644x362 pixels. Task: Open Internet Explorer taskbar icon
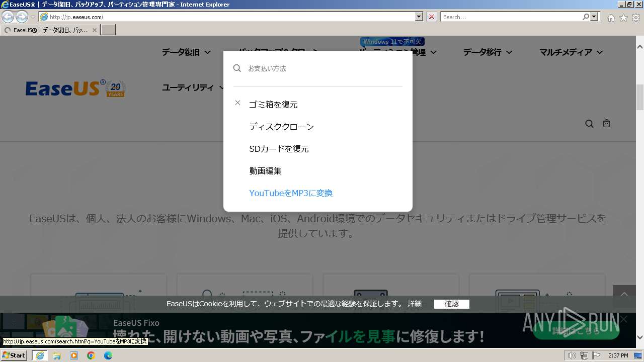pos(40,355)
